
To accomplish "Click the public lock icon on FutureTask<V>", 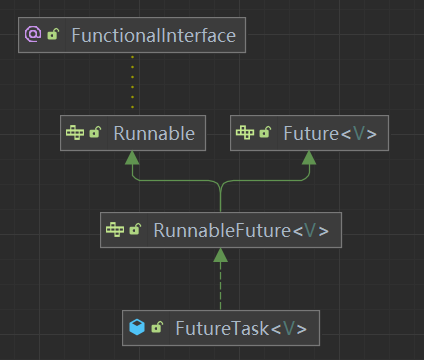I will 157,327.
